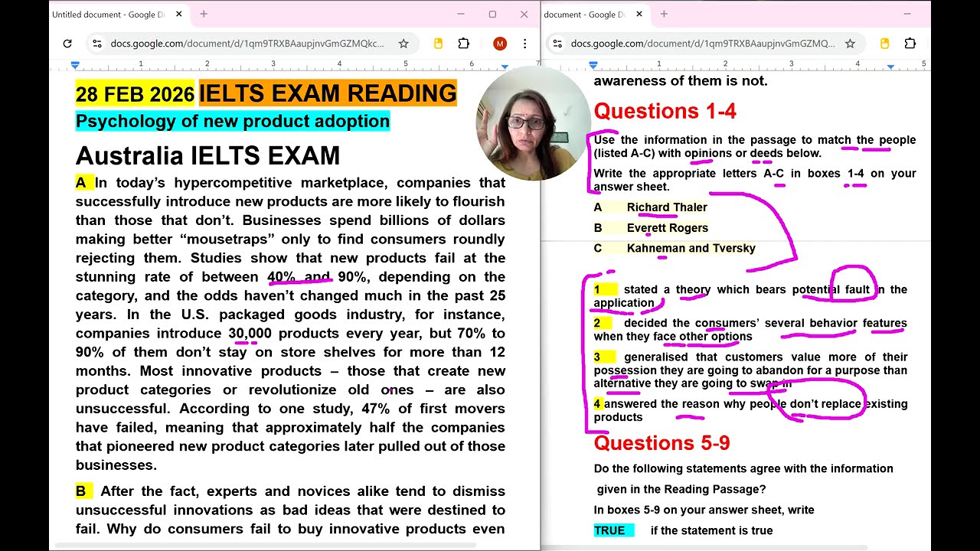Open the Extensions puzzle icon in right window
Image resolution: width=980 pixels, height=551 pixels.
pyautogui.click(x=910, y=44)
